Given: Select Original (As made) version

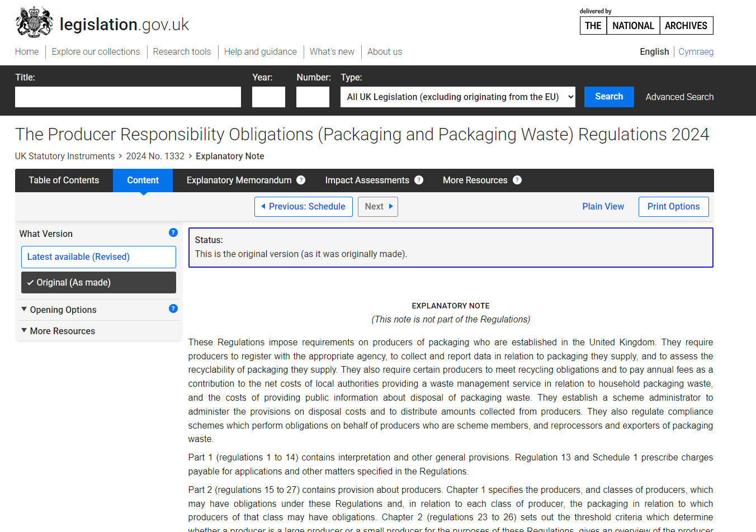Looking at the screenshot, I should pyautogui.click(x=98, y=282).
